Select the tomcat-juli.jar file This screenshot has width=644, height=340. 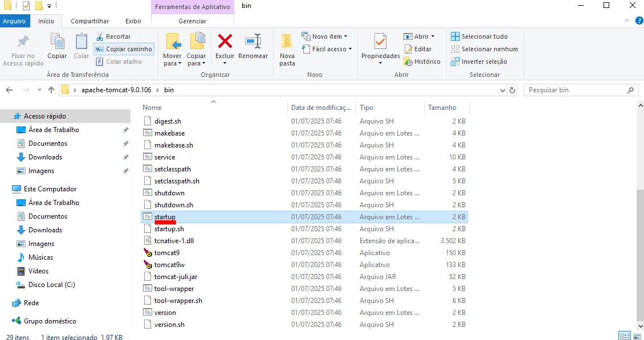176,276
